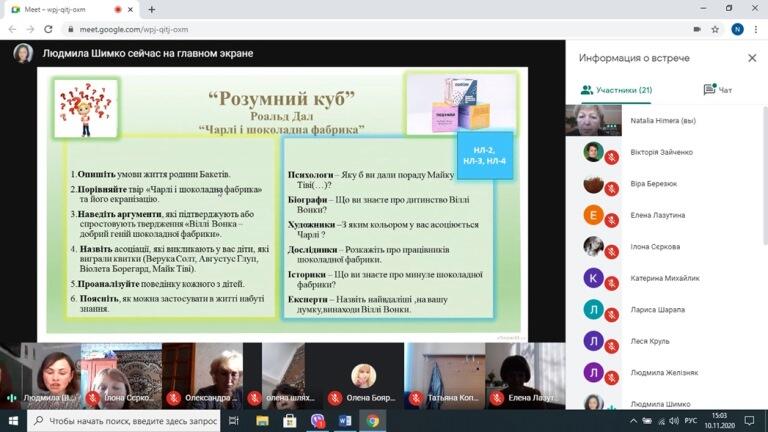Screen dimensions: 768x432
Task: Click the muted mic icon beside Елена Лазутина
Action: pos(611,221)
